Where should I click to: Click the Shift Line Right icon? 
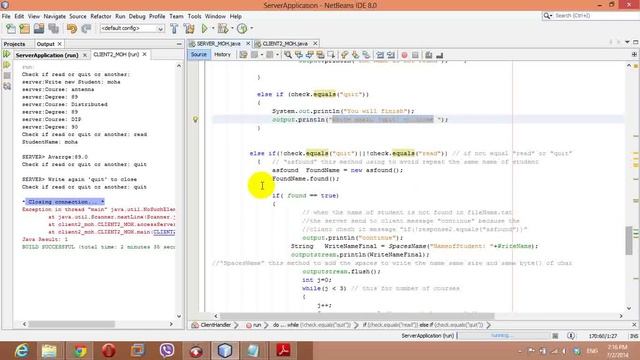391,55
